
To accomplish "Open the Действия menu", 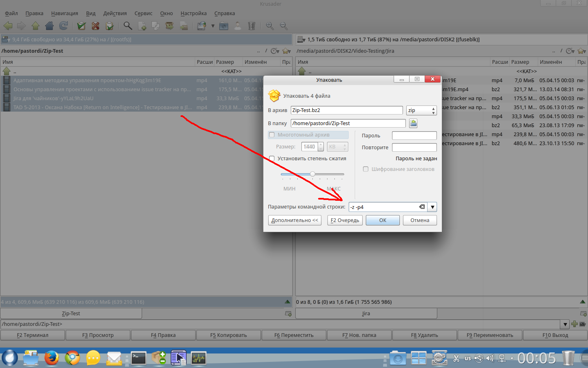I will click(115, 13).
